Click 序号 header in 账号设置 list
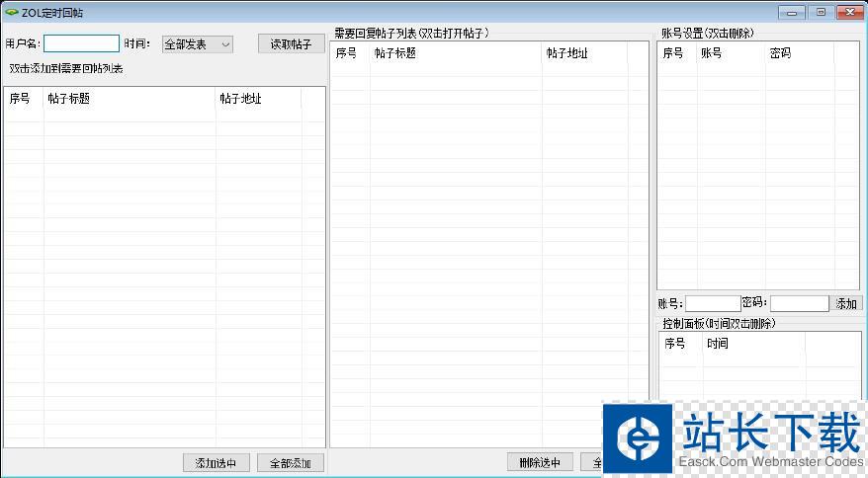 point(677,53)
